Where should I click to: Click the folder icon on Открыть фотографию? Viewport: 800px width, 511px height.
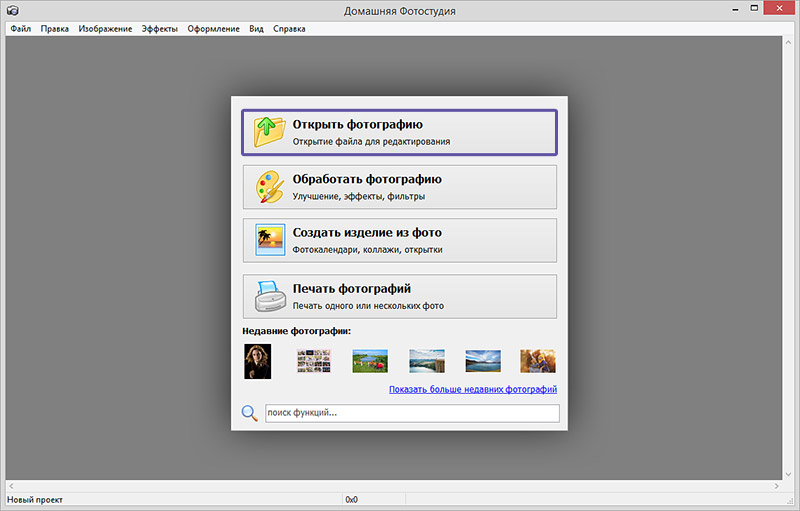268,132
